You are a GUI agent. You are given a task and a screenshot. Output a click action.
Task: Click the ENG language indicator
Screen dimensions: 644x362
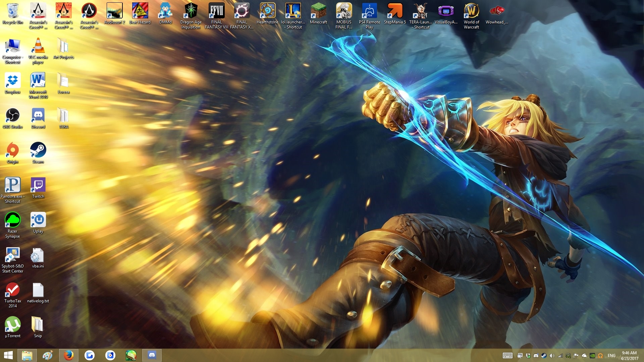tap(611, 356)
